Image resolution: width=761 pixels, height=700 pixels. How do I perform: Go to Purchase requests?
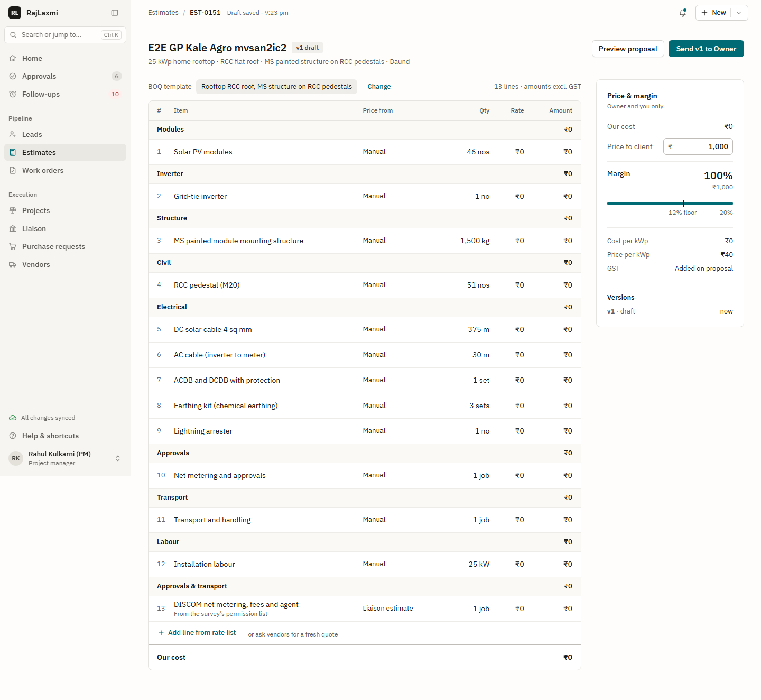(x=66, y=246)
